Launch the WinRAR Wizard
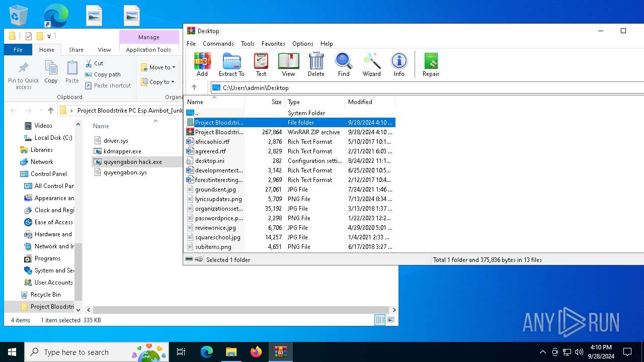The width and height of the screenshot is (644, 362). [x=371, y=65]
